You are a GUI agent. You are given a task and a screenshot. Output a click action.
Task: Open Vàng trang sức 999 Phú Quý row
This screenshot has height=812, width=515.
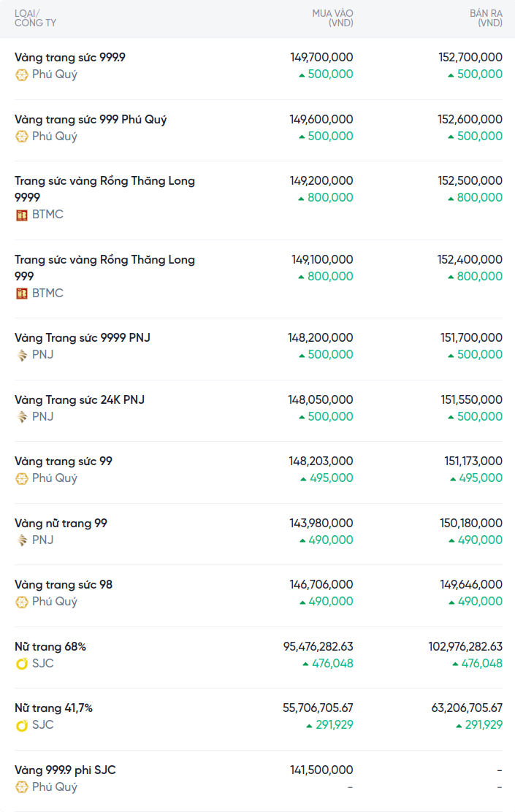click(x=91, y=119)
